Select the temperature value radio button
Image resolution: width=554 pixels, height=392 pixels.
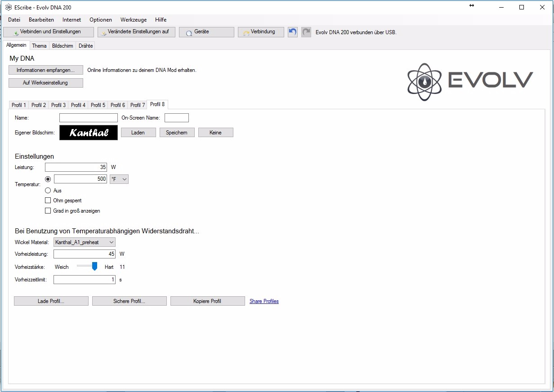(48, 179)
